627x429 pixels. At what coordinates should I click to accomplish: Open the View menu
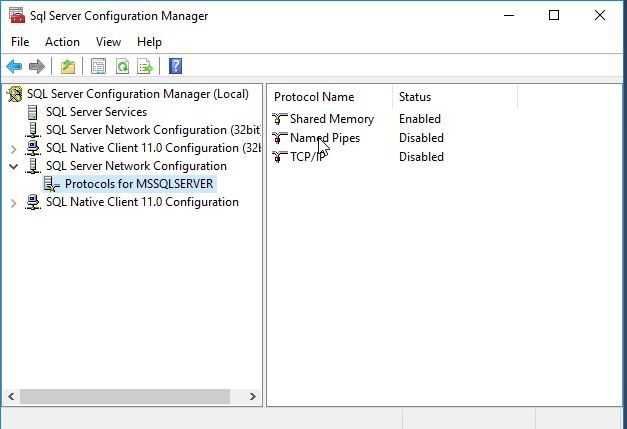click(108, 42)
